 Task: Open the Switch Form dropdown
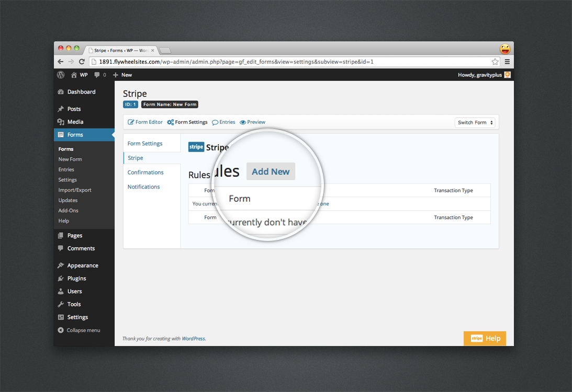coord(475,122)
